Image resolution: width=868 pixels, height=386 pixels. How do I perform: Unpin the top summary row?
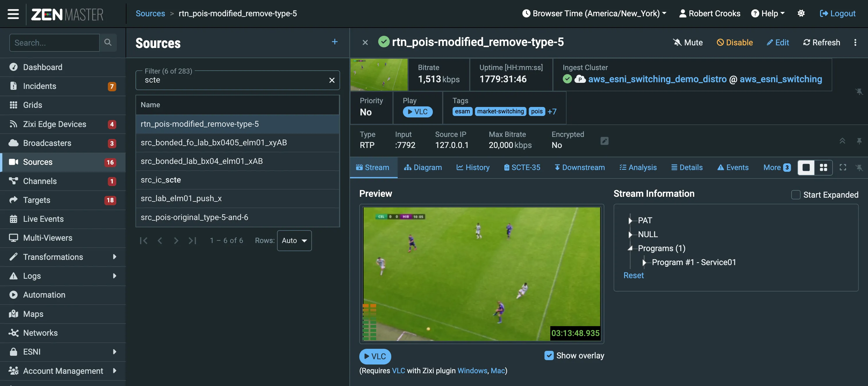click(x=859, y=92)
